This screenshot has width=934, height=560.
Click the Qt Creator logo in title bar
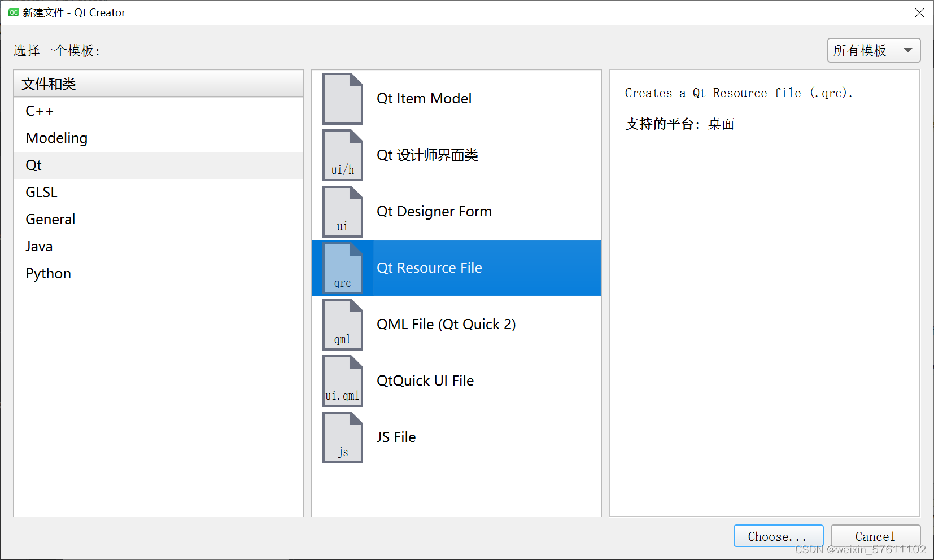[x=12, y=12]
